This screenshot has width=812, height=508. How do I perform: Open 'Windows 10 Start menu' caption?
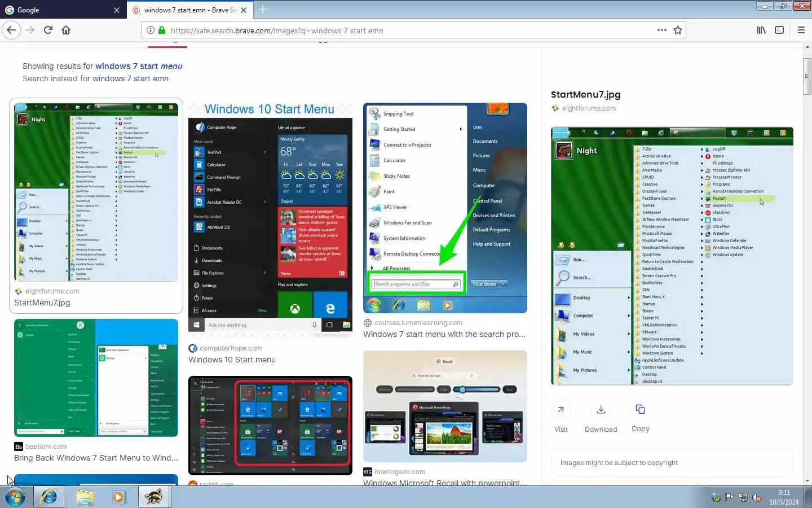coord(232,360)
